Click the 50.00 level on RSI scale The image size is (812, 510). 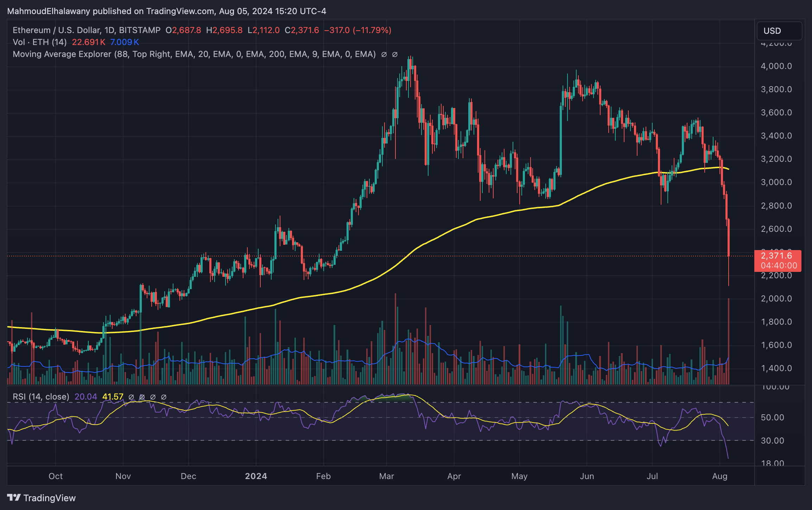tap(772, 417)
